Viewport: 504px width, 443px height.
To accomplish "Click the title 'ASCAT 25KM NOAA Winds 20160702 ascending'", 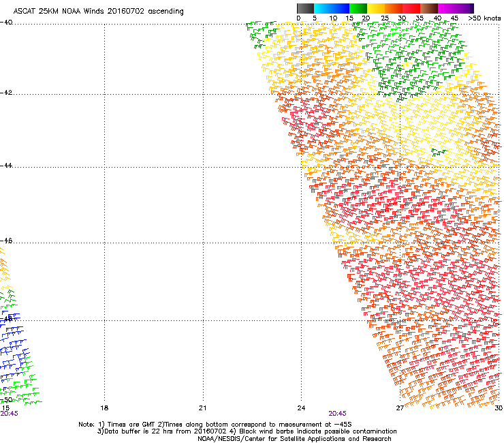I will (98, 12).
